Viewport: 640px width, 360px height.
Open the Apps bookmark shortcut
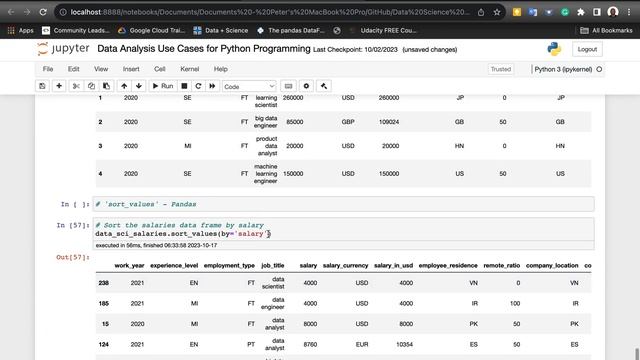tap(20, 30)
